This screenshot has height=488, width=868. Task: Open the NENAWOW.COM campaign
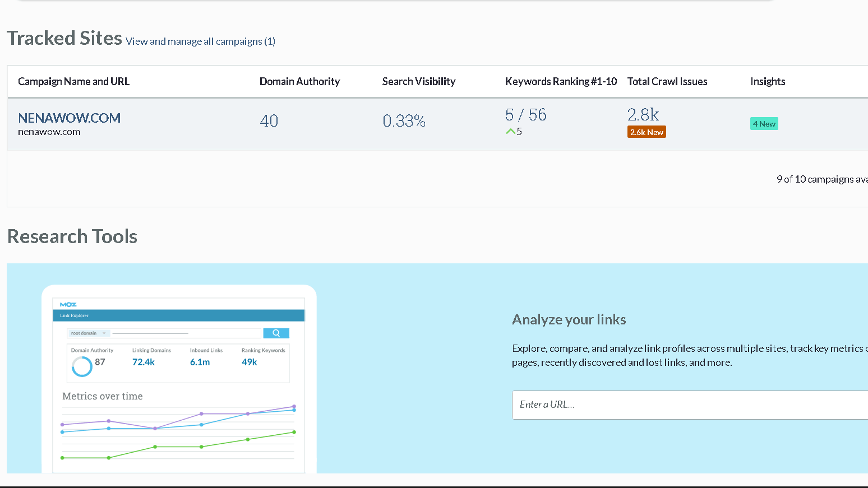[x=70, y=118]
